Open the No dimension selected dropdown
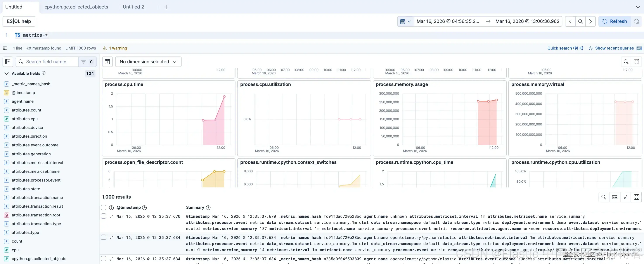This screenshot has width=644, height=264. pos(148,62)
